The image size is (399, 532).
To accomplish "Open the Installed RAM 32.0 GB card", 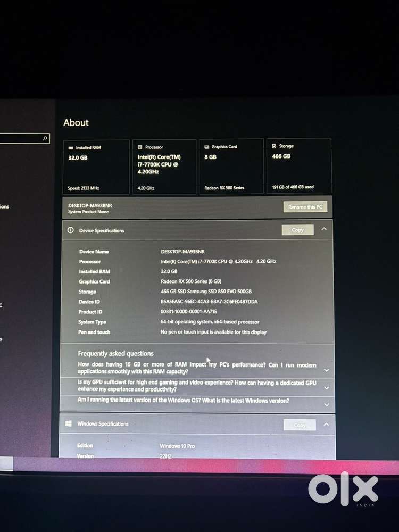I will point(96,167).
